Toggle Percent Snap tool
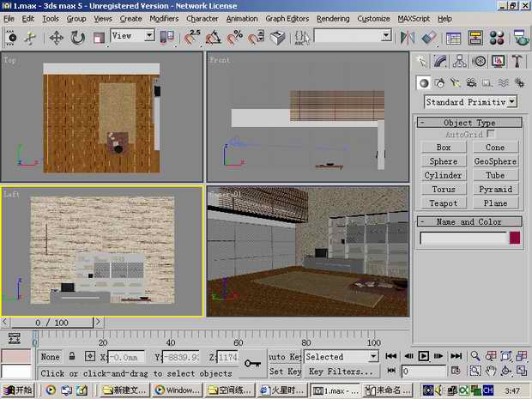 (235, 37)
